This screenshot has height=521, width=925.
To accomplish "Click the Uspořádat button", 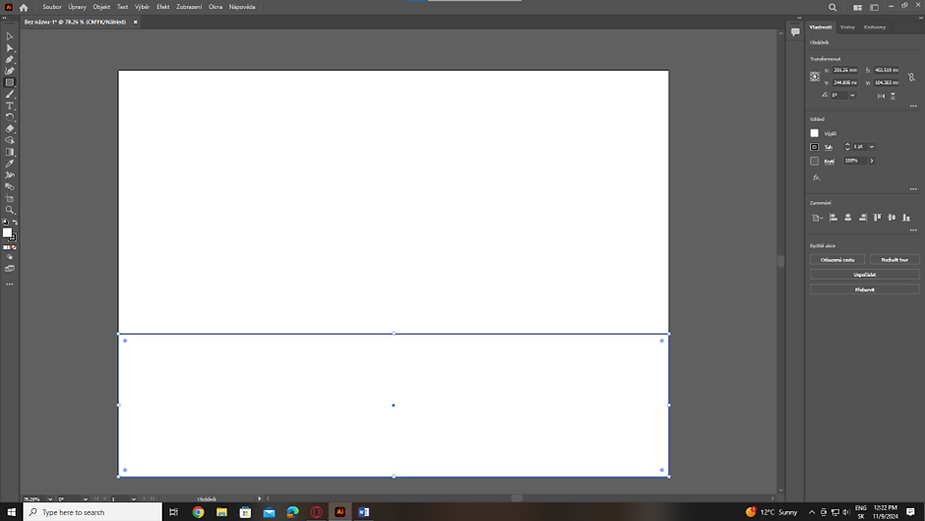I will pyautogui.click(x=864, y=274).
